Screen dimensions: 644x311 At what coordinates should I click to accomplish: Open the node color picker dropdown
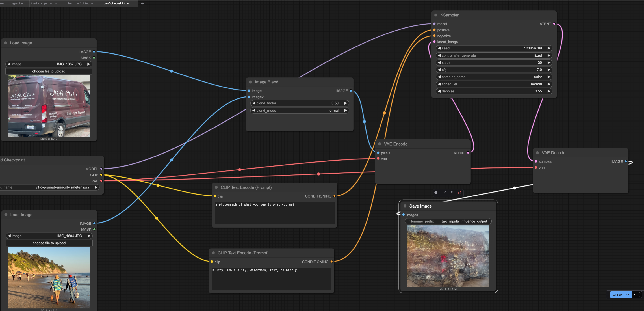437,193
